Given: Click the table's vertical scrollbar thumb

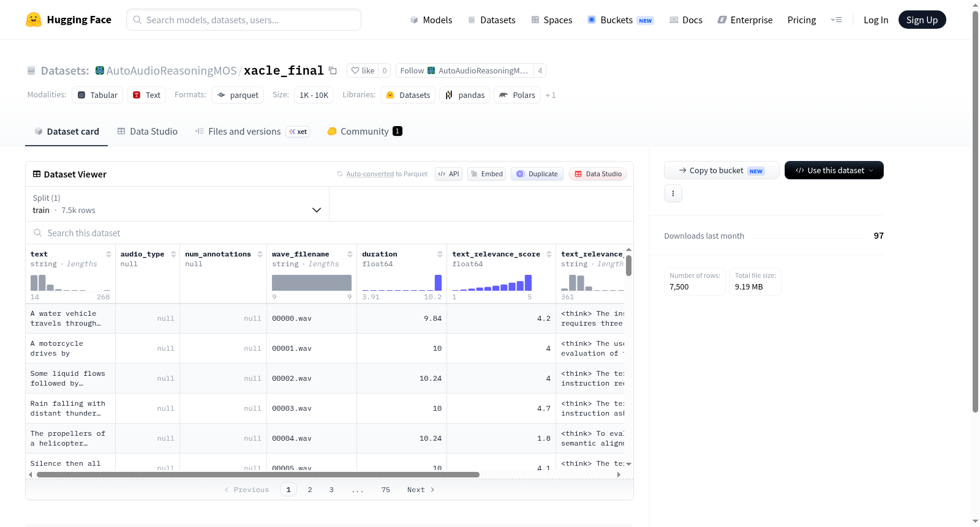Looking at the screenshot, I should (x=628, y=266).
